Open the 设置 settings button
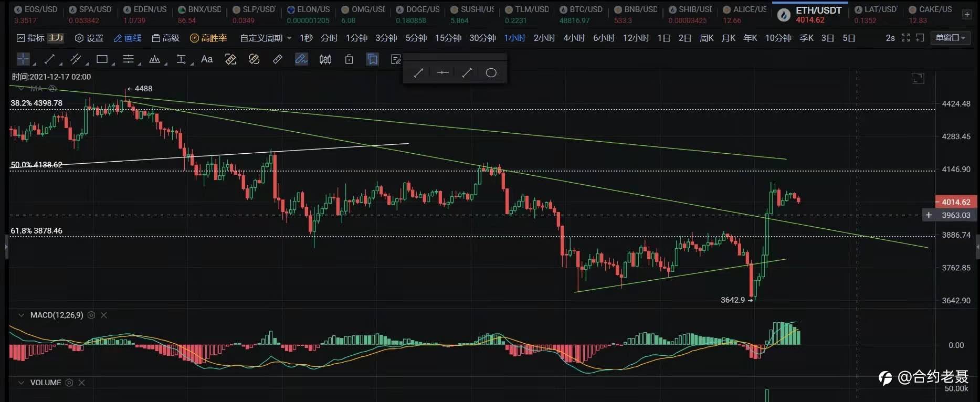Screen dimensions: 980x402 coord(89,38)
